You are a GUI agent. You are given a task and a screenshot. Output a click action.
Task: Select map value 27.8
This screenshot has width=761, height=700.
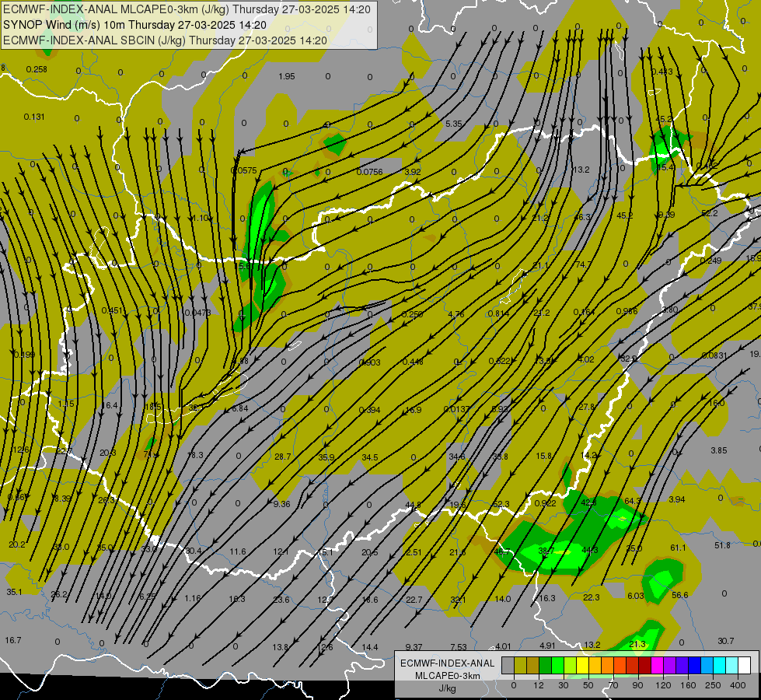[x=586, y=407]
